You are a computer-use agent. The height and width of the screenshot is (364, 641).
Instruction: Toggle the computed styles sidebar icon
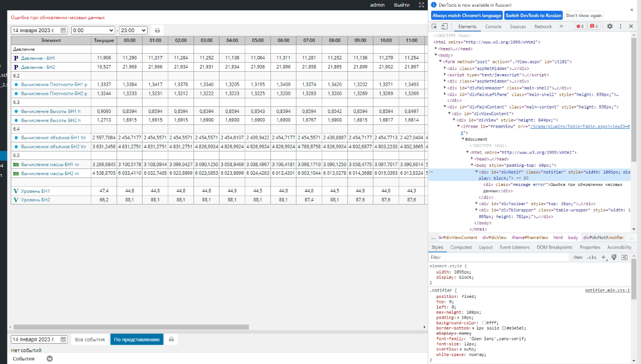point(624,257)
